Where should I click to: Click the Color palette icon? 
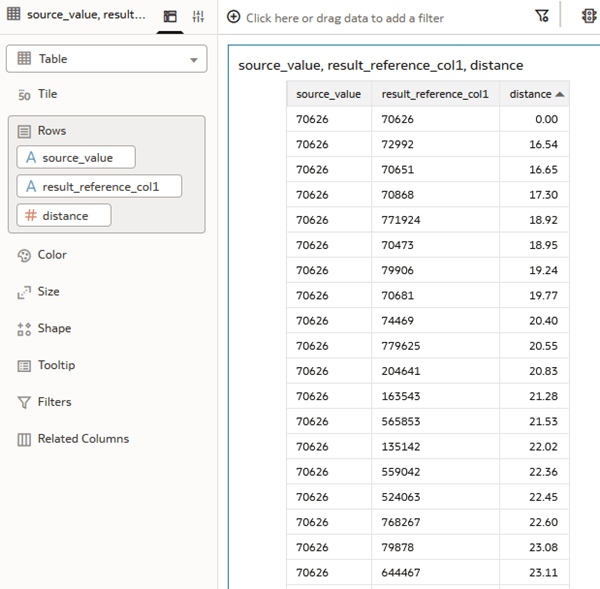pyautogui.click(x=24, y=256)
